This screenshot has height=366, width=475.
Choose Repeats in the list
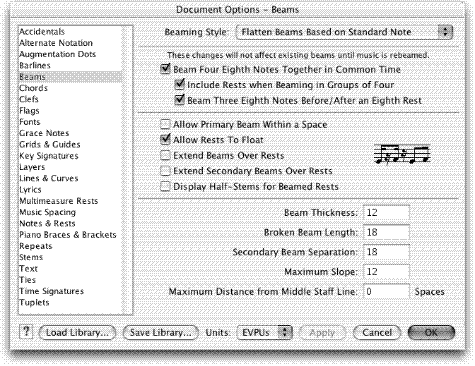pos(70,246)
